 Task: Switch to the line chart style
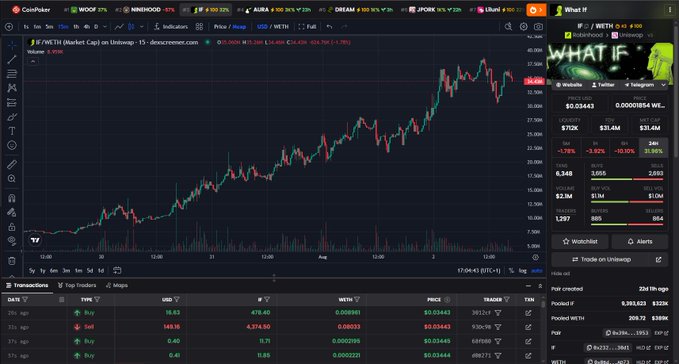(119, 27)
